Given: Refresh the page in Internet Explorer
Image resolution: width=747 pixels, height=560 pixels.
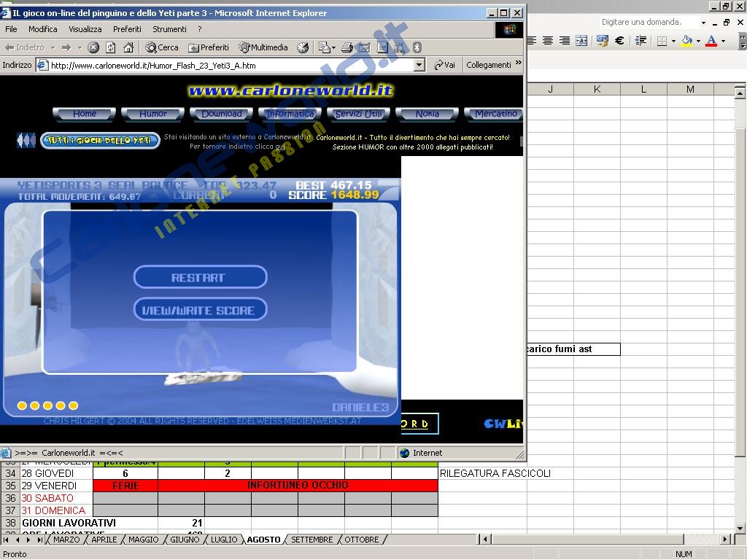Looking at the screenshot, I should (111, 47).
